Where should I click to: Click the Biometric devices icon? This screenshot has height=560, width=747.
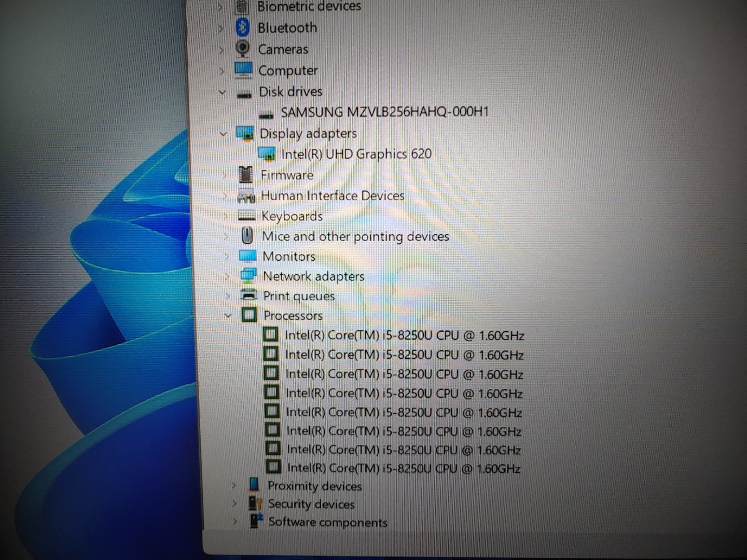pos(242,6)
